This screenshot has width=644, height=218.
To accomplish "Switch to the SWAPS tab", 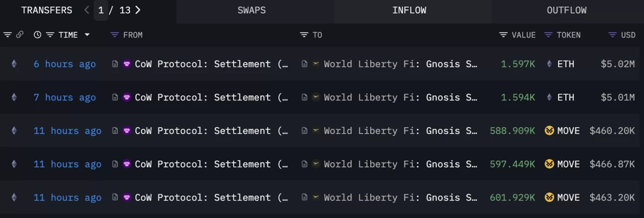I will coord(252,10).
